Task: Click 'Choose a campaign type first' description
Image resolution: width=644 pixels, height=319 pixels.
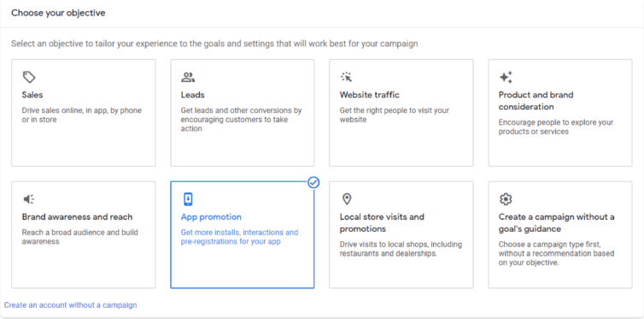Action: pos(557,253)
